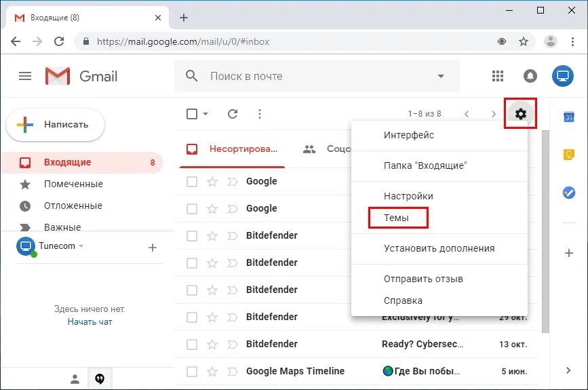Select Отправить отзыв menu item
The height and width of the screenshot is (390, 588).
tap(439, 279)
